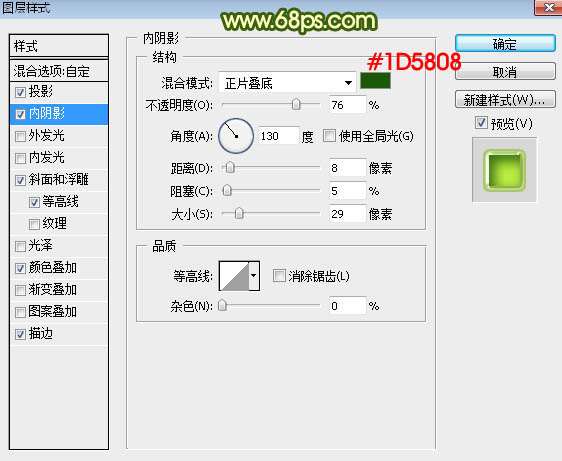Open the 混合模式 正片叠底 dropdown
562x461 pixels.
[x=287, y=83]
